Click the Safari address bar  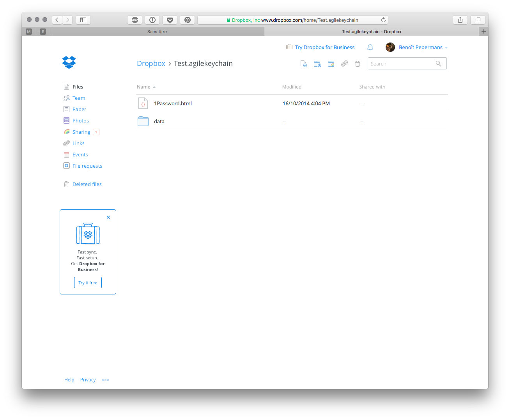click(293, 20)
